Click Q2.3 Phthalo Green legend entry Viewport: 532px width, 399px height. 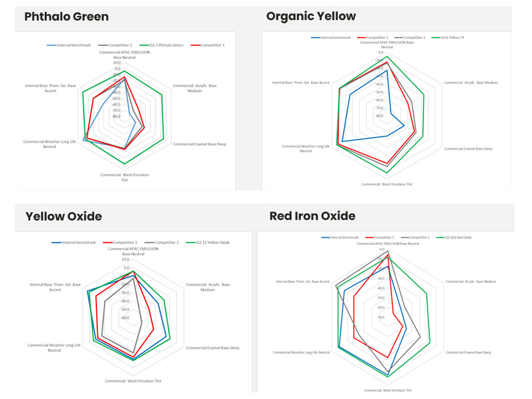(165, 45)
